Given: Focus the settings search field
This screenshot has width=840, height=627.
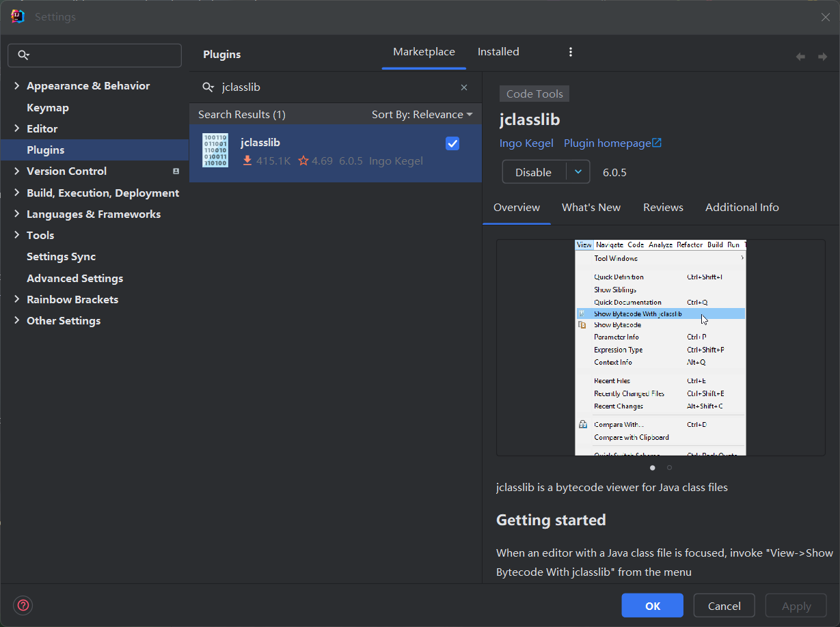Looking at the screenshot, I should pyautogui.click(x=94, y=55).
